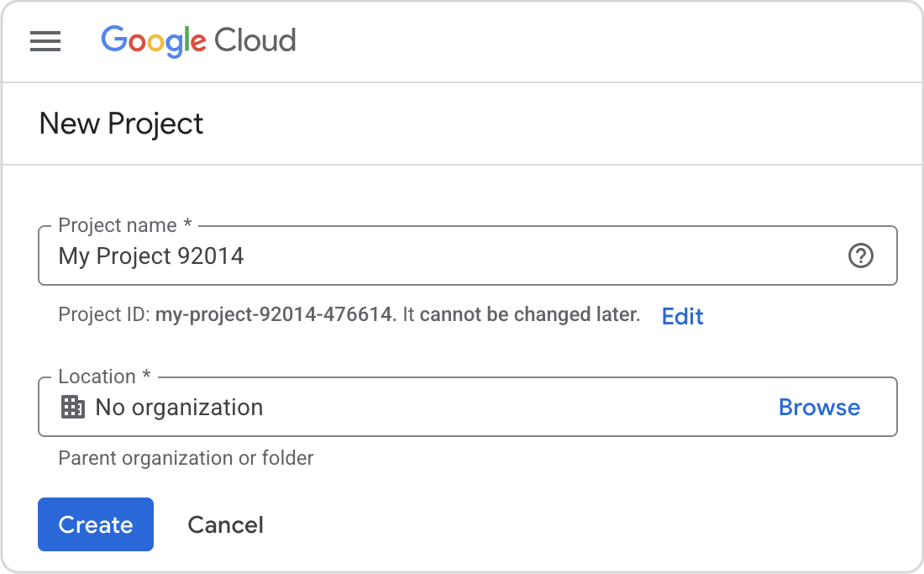This screenshot has height=574, width=924.
Task: Click the Edit link after the project ID
Action: (x=681, y=316)
